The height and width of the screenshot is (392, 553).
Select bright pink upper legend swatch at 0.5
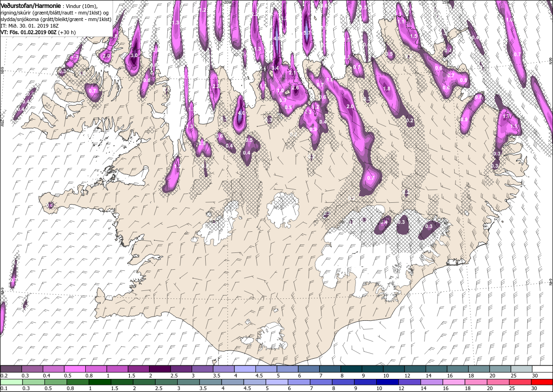coord(75,369)
